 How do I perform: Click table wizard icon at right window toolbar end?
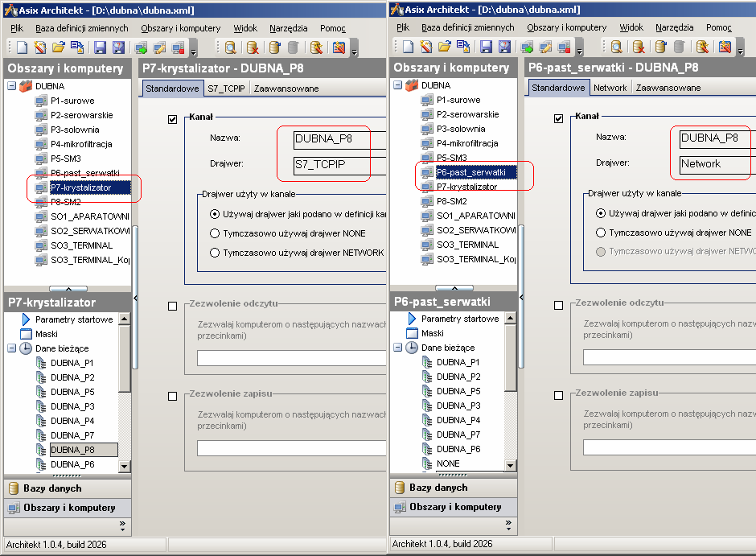coord(725,47)
